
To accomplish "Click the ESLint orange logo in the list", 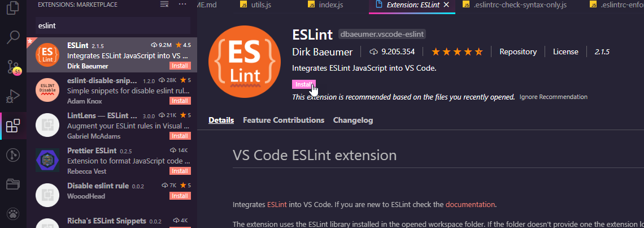I will (x=47, y=55).
